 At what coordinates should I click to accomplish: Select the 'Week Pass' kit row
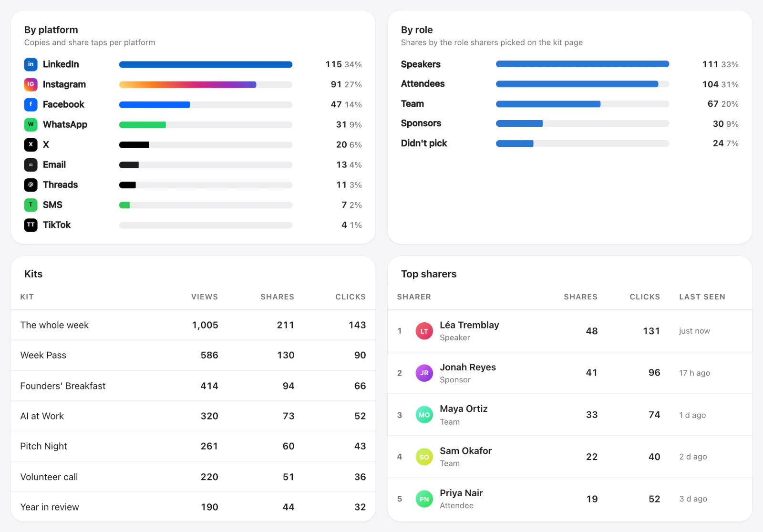pyautogui.click(x=193, y=355)
